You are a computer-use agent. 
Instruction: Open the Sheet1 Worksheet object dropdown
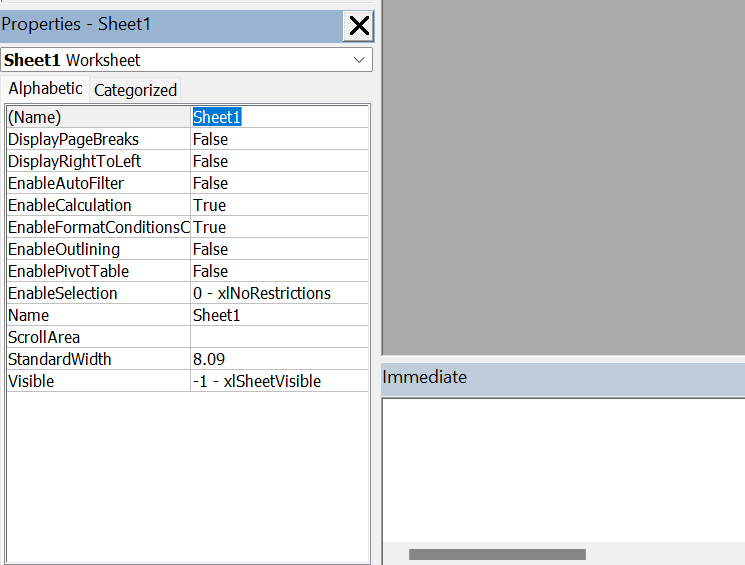tap(359, 60)
